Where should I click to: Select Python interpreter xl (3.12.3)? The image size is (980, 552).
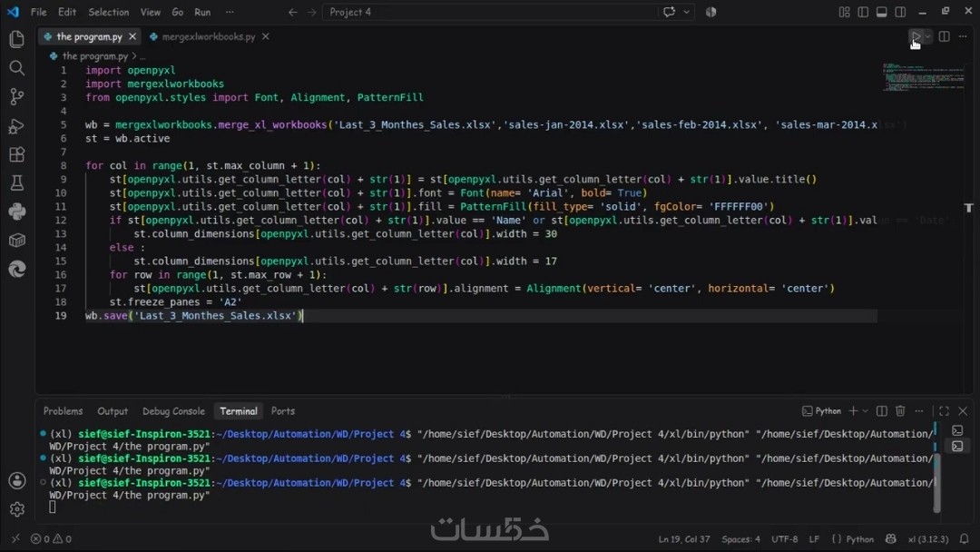pyautogui.click(x=928, y=539)
